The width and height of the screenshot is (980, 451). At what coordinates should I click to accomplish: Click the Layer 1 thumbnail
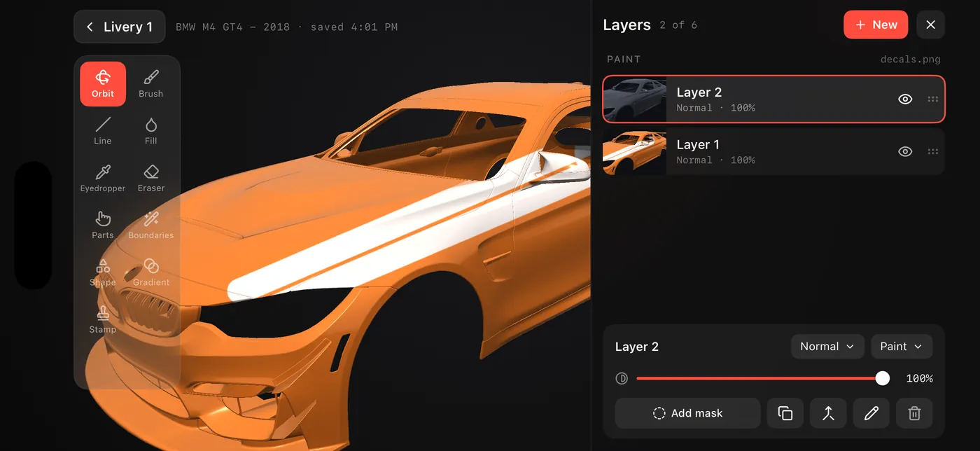pyautogui.click(x=635, y=151)
